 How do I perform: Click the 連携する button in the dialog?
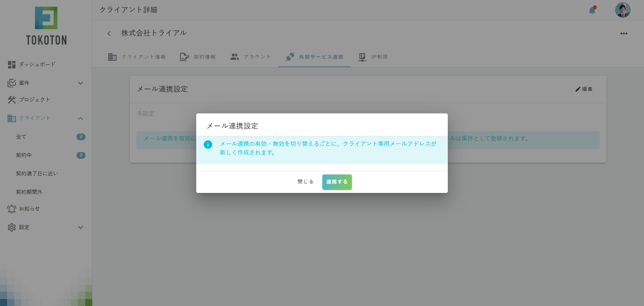click(x=337, y=182)
